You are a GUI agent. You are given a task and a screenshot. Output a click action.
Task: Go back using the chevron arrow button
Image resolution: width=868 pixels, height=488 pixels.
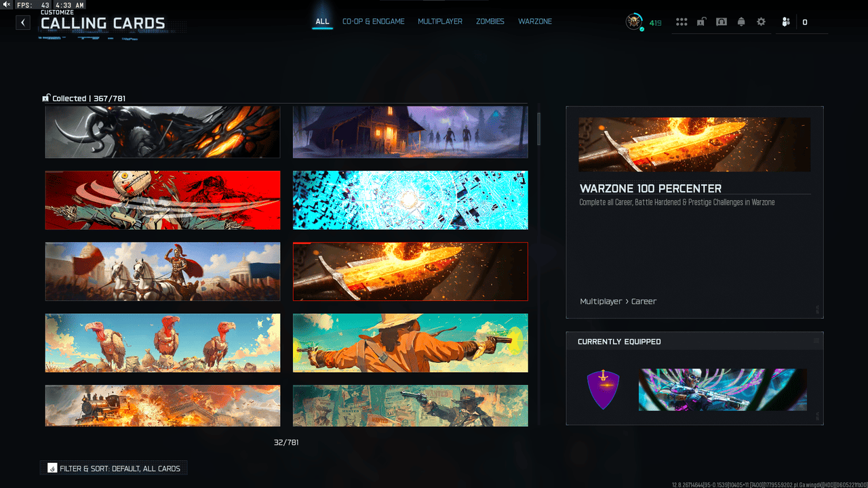[24, 23]
